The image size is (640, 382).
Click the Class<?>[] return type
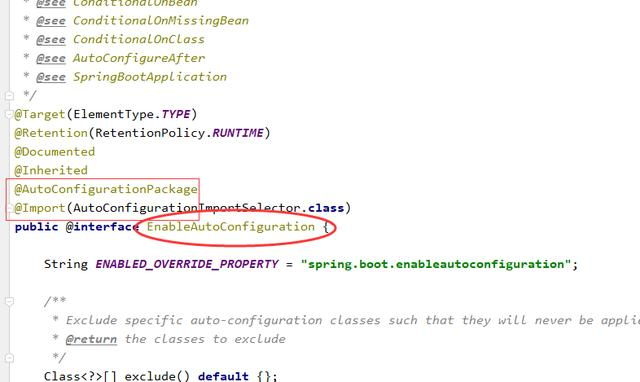(x=80, y=376)
